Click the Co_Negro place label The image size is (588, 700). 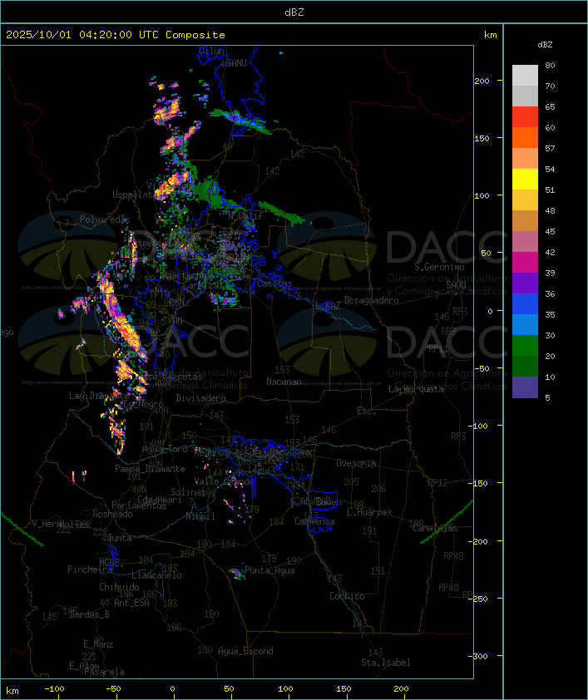point(143,404)
